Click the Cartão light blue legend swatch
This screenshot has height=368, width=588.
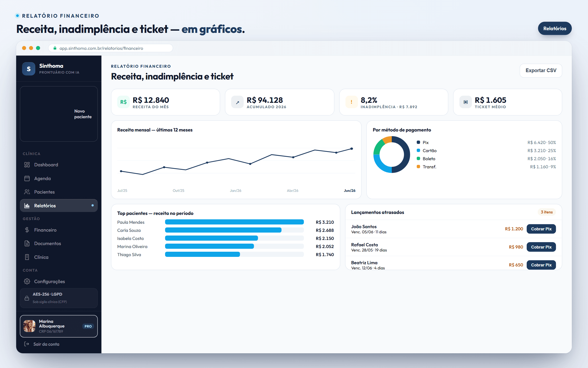pyautogui.click(x=418, y=150)
